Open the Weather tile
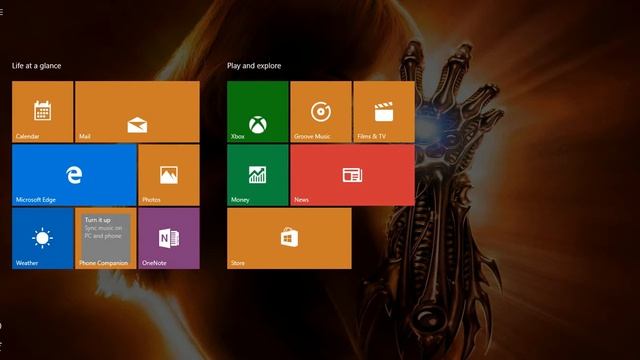This screenshot has height=360, width=640. click(x=43, y=238)
